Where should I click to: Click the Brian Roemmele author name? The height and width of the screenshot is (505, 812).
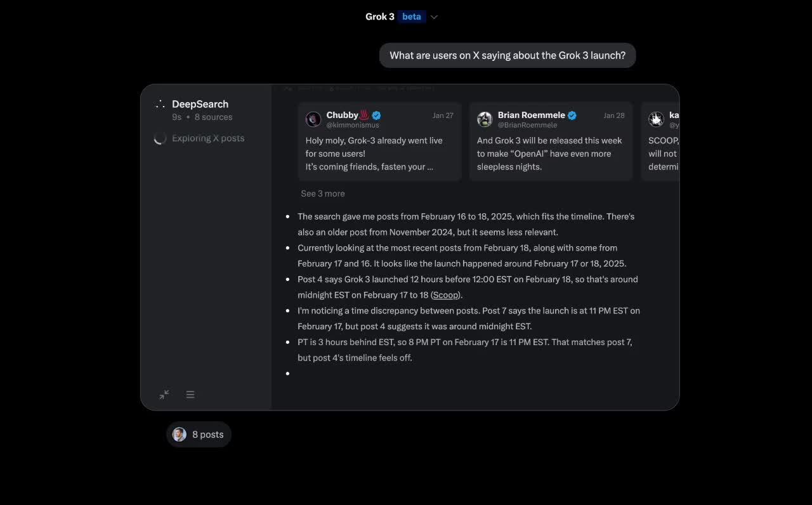point(532,115)
